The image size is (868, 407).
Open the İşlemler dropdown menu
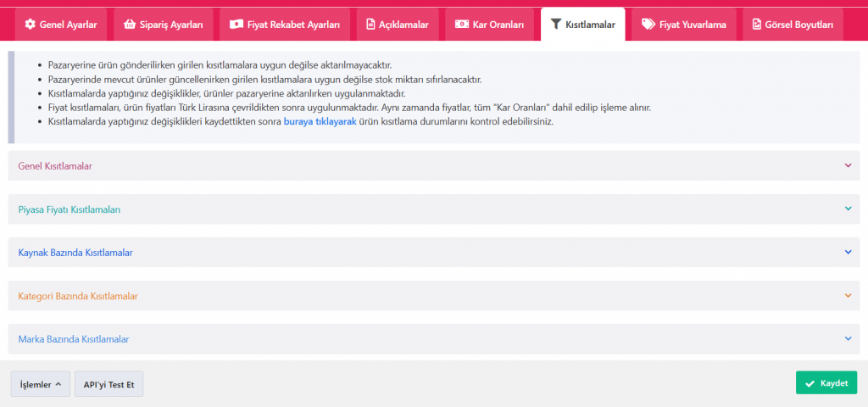point(40,384)
